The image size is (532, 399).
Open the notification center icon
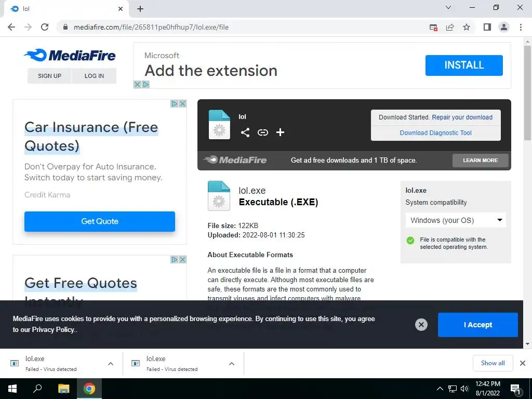[516, 389]
